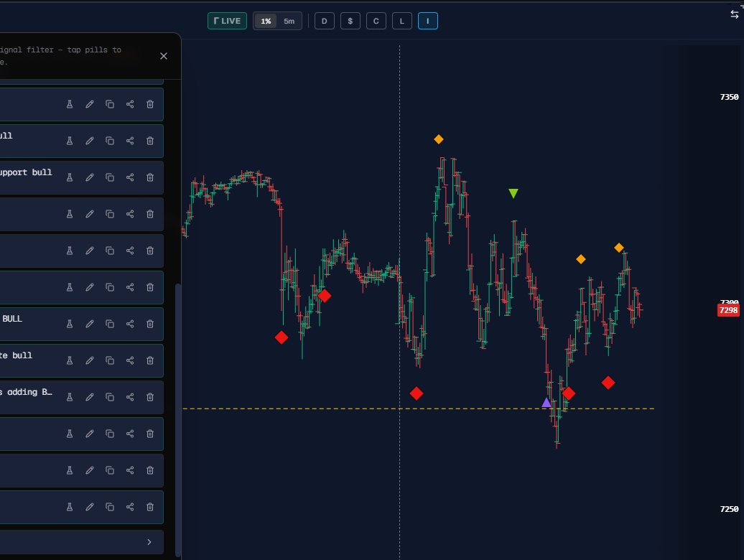This screenshot has height=560, width=744.
Task: Click pencil icon in the 'te bull' row
Action: [x=90, y=360]
